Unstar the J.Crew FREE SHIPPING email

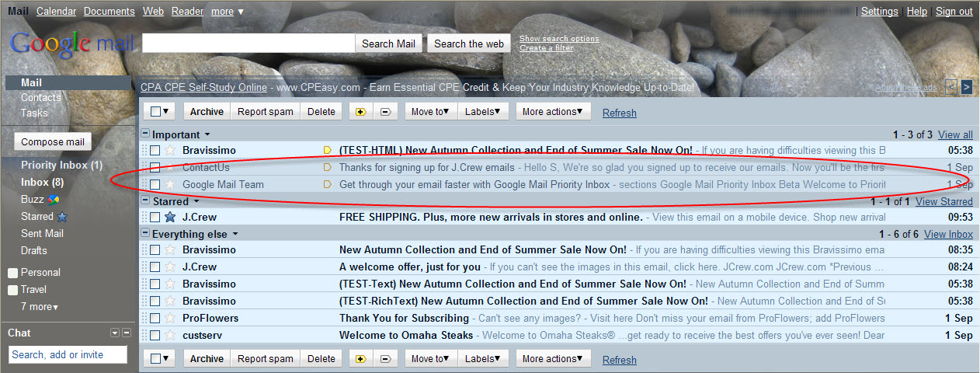[x=170, y=218]
